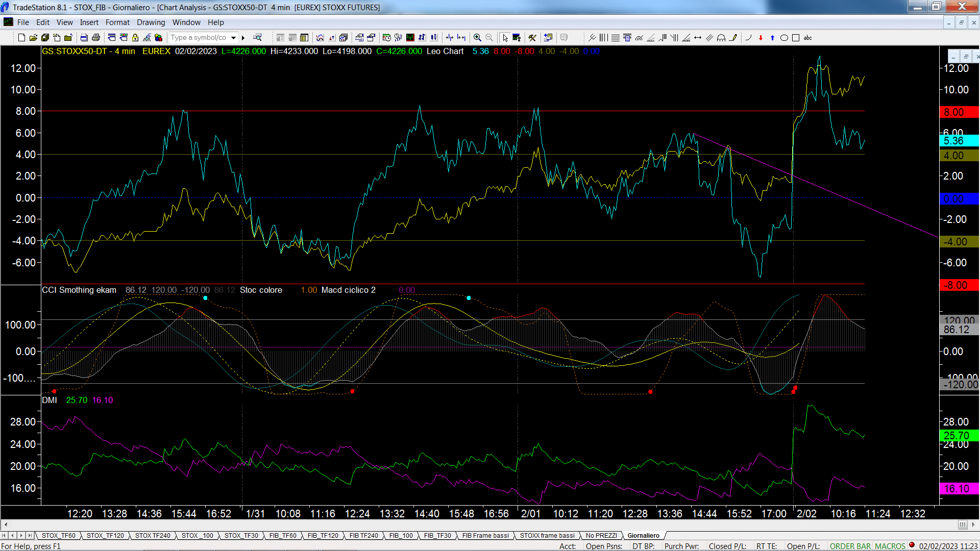Click the chart text tool icon
The image size is (980, 551).
pos(517,37)
